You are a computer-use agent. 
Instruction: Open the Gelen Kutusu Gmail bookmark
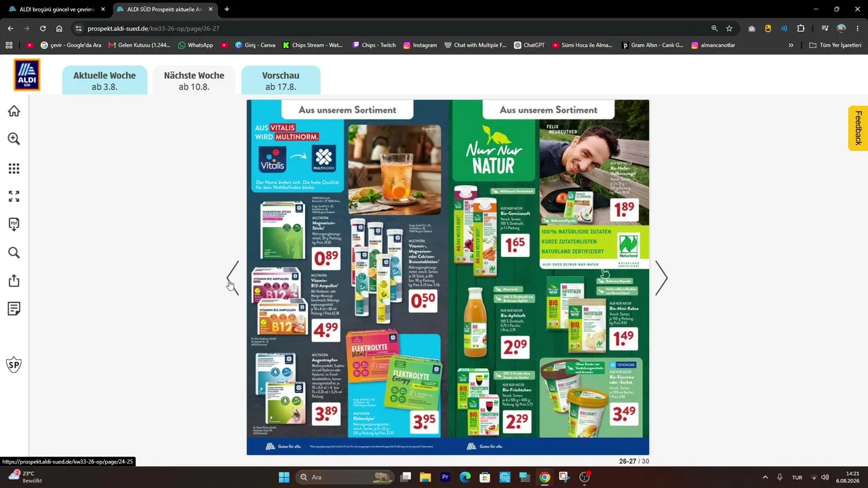[140, 45]
